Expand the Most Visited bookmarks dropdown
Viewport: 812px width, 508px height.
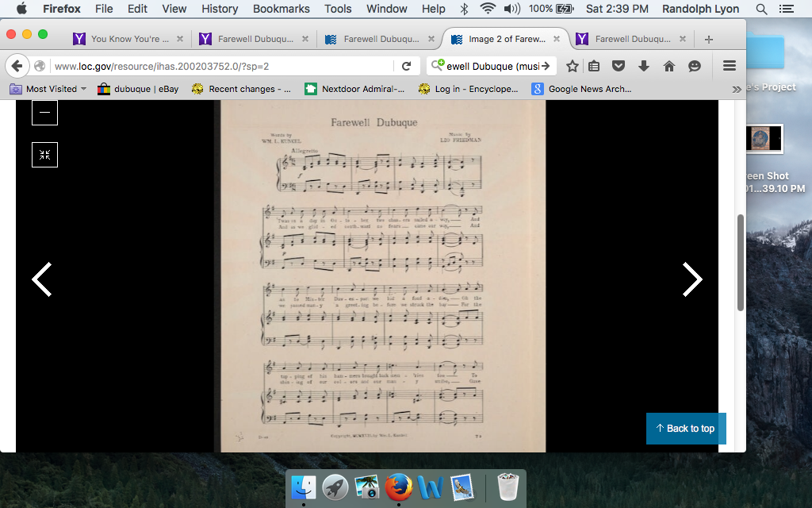[48, 89]
